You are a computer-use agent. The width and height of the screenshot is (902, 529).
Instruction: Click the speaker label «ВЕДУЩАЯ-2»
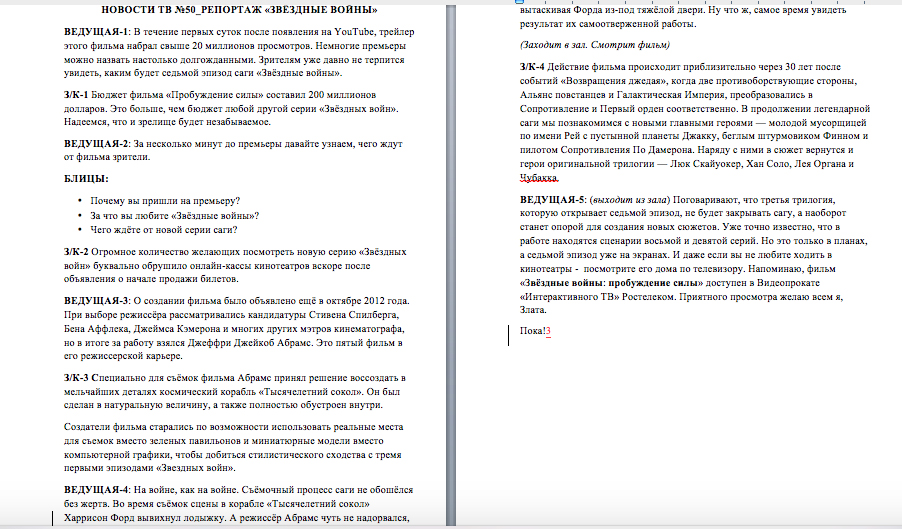[x=96, y=144]
